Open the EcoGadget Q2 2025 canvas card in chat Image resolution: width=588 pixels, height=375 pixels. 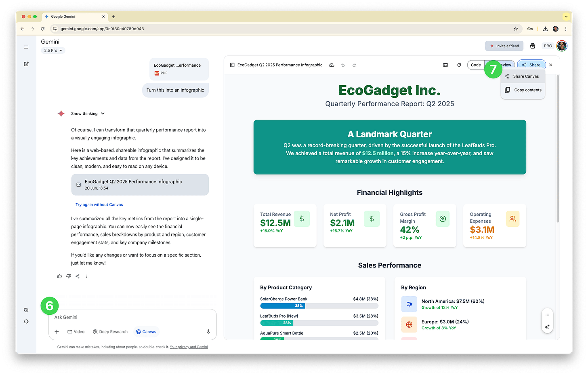140,185
